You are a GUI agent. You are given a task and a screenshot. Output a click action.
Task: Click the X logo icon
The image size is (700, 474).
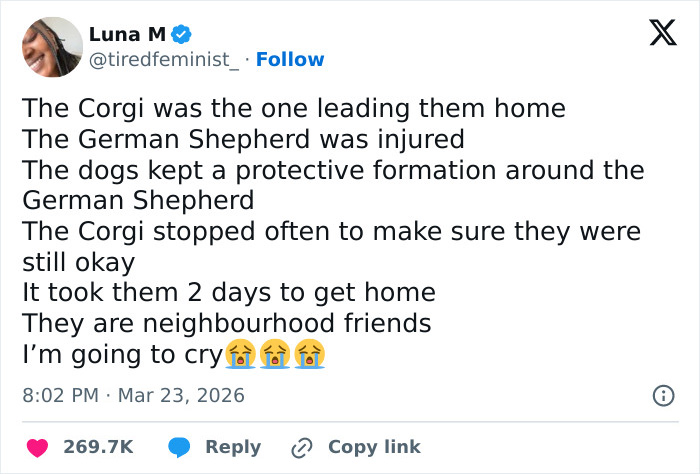(656, 35)
